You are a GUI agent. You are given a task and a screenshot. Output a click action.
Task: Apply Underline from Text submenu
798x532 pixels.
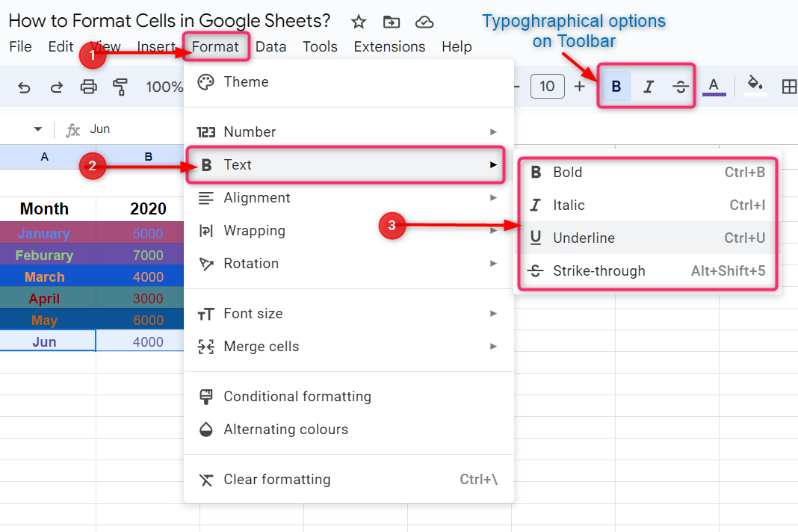tap(647, 238)
